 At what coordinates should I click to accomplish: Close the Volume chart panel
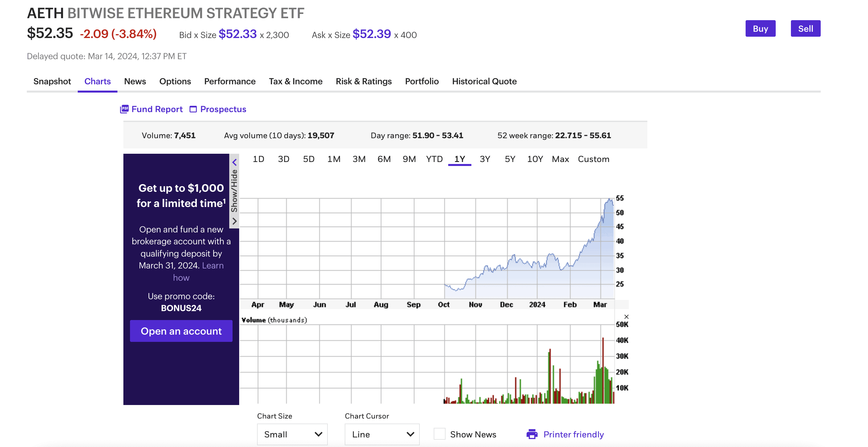[x=626, y=316]
